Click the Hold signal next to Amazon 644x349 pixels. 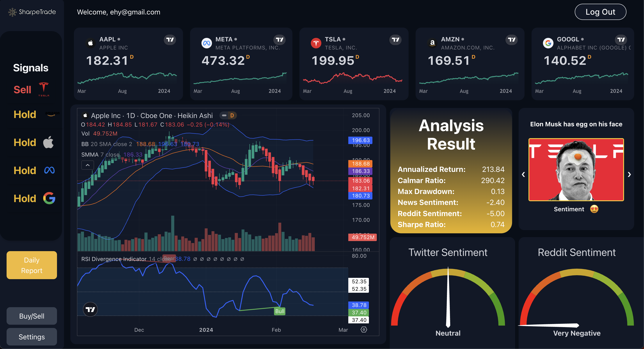point(25,114)
